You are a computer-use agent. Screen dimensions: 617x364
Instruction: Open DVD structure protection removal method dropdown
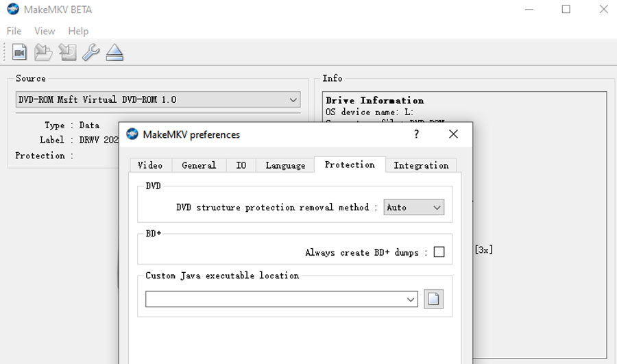click(414, 208)
